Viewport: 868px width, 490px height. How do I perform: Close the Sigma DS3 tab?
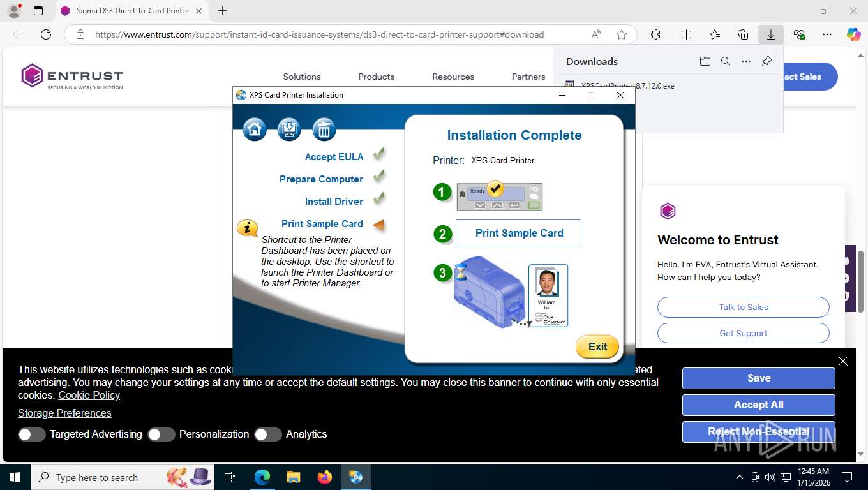click(x=198, y=11)
